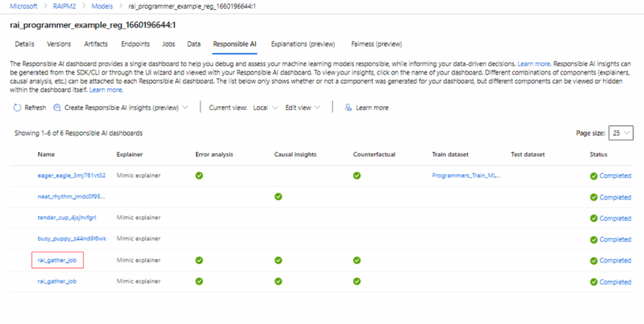This screenshot has height=324, width=644.
Task: Click the Completed status icon on tender_cup row
Action: [594, 218]
